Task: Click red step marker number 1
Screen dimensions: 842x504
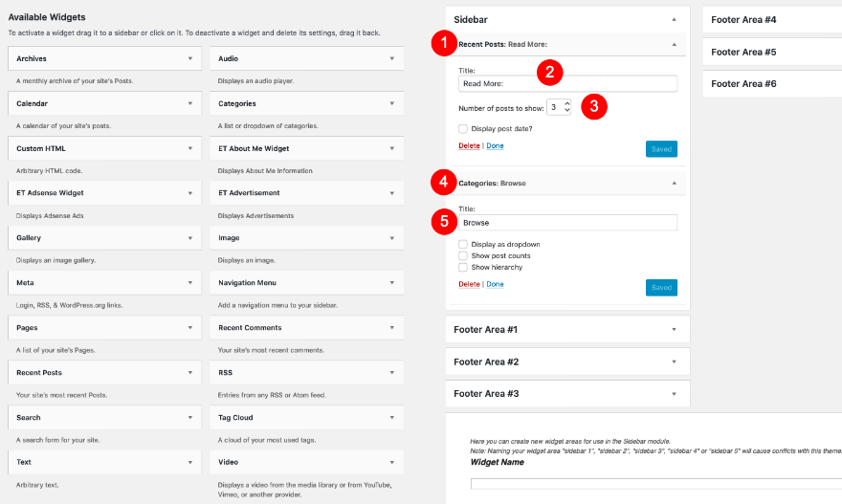Action: pos(444,42)
